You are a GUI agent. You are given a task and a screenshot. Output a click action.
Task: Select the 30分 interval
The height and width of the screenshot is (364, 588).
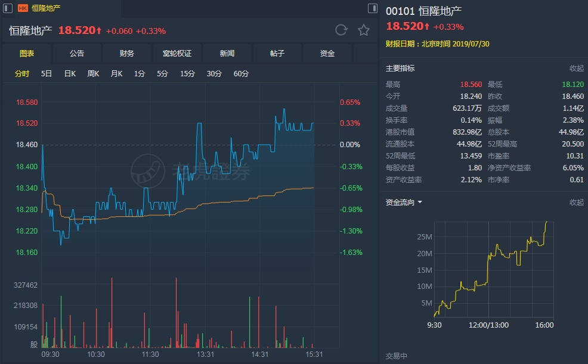pos(214,74)
